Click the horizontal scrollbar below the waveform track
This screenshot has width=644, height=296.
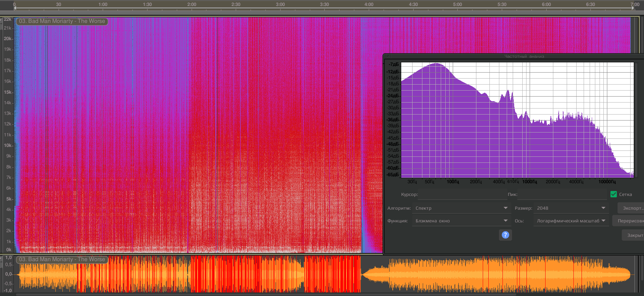(x=266, y=295)
